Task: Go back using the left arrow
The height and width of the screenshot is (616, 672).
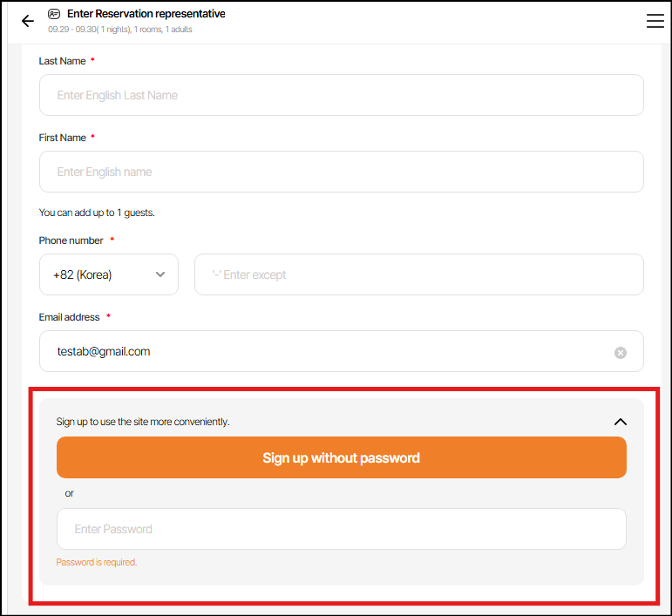Action: [28, 22]
